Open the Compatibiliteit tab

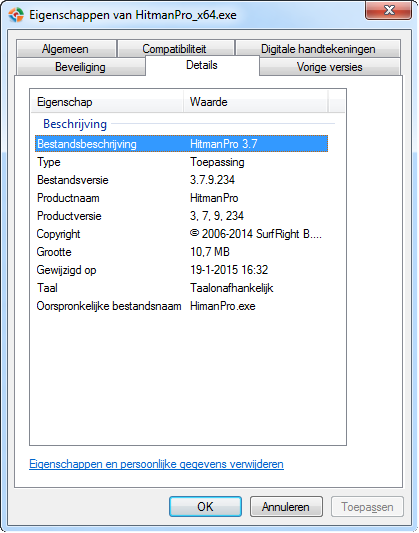click(x=175, y=49)
